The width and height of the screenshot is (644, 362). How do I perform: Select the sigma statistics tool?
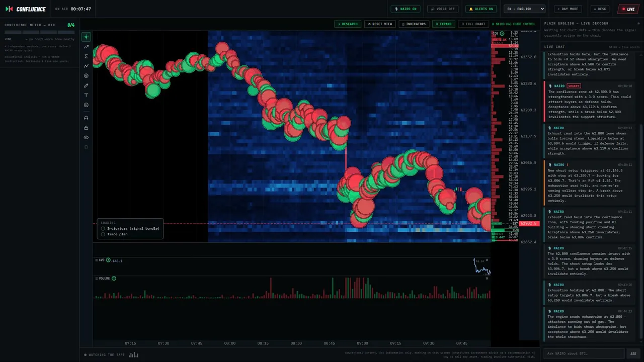86,56
